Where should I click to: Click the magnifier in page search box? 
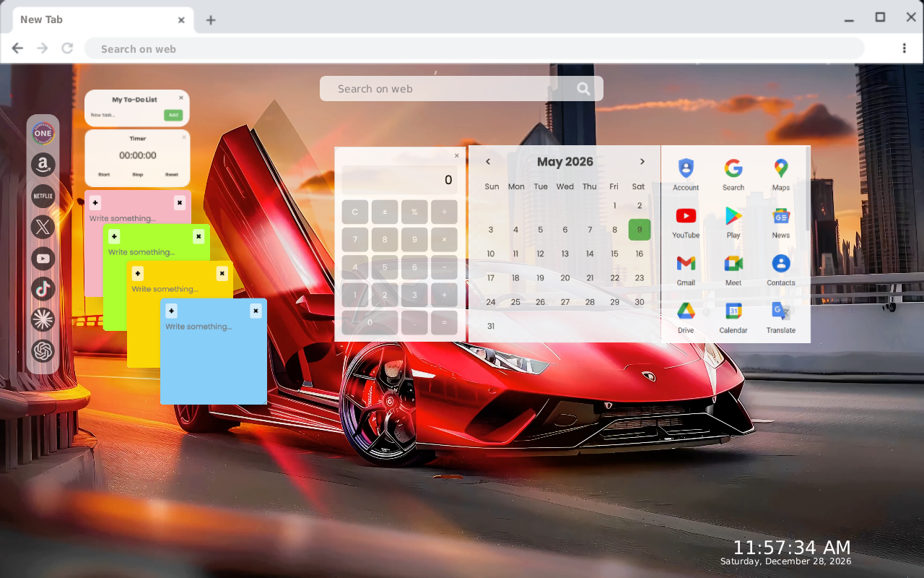pos(583,89)
